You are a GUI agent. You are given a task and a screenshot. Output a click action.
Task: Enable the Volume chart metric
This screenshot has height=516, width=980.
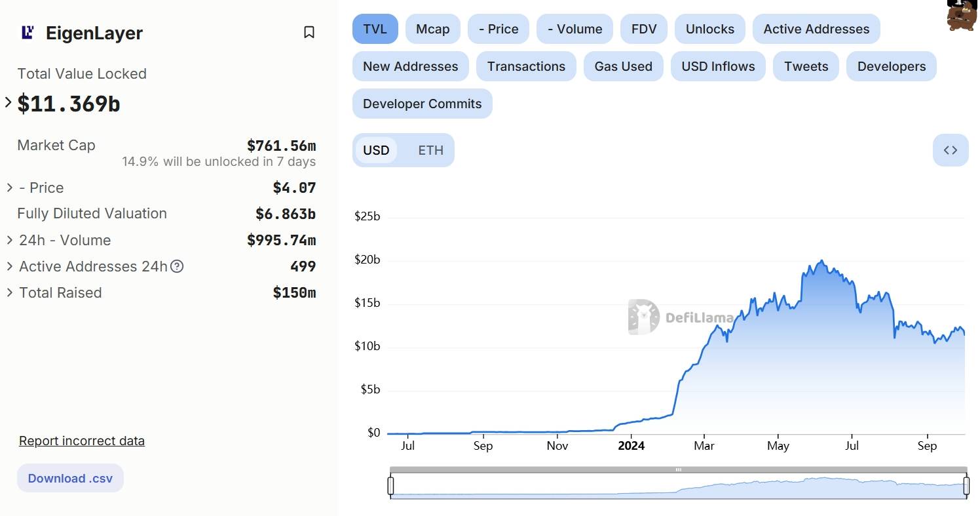pos(575,29)
